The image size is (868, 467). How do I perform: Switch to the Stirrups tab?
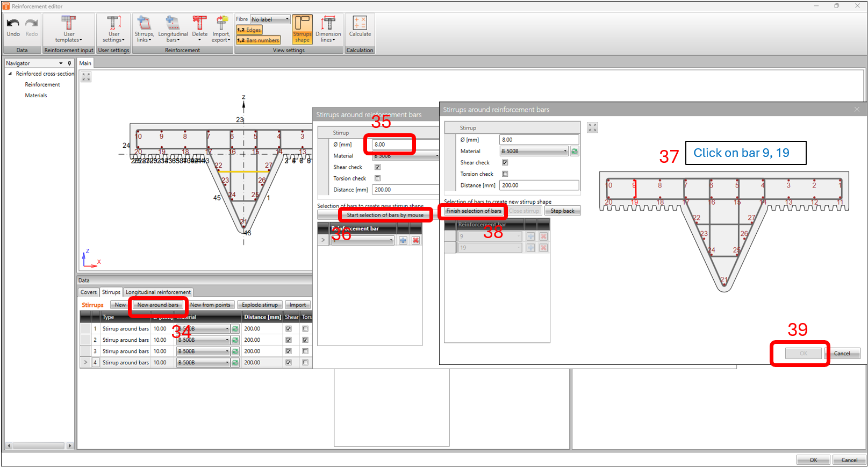111,292
